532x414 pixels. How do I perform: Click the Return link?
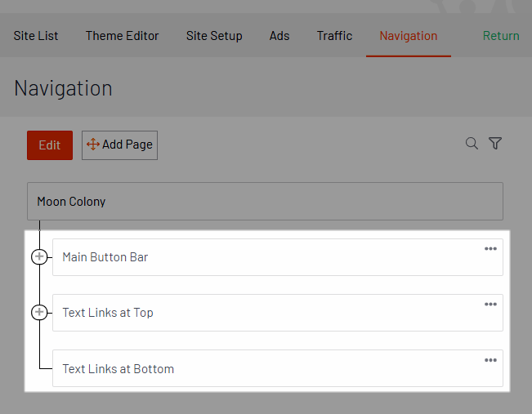[x=501, y=36]
